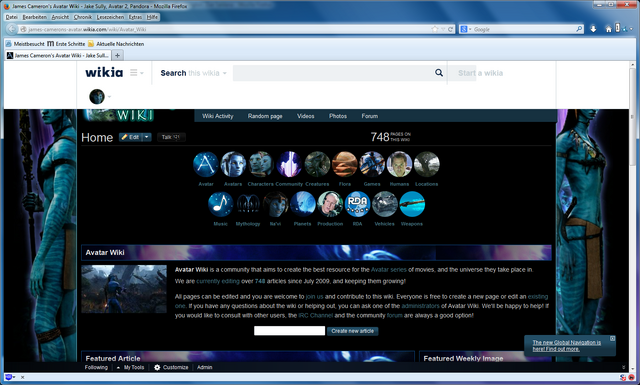Expand the My Tools menu

coord(131,367)
